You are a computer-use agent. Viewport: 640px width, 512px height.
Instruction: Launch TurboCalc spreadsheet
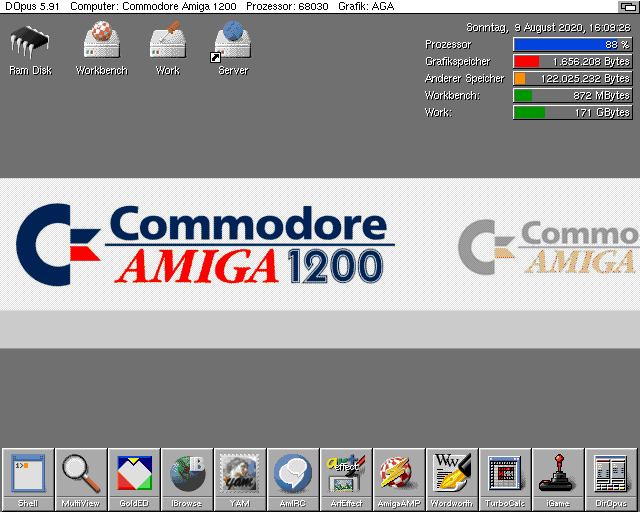coord(505,479)
